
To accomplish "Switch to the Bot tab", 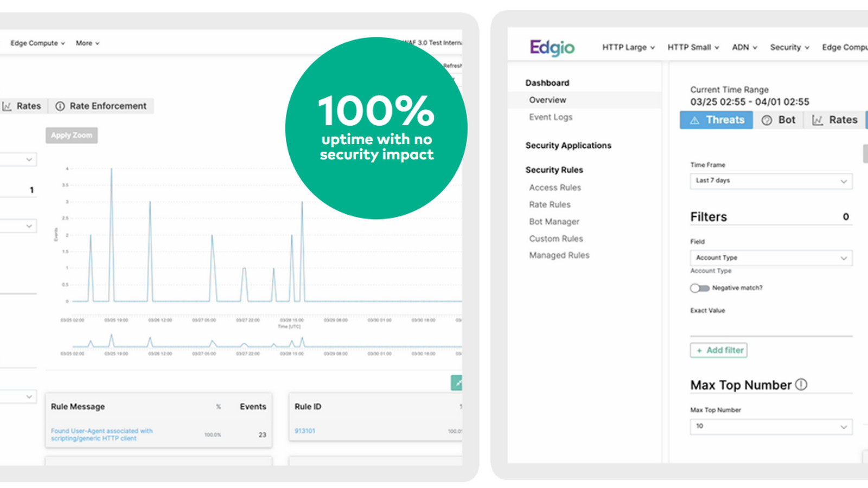I will [778, 120].
